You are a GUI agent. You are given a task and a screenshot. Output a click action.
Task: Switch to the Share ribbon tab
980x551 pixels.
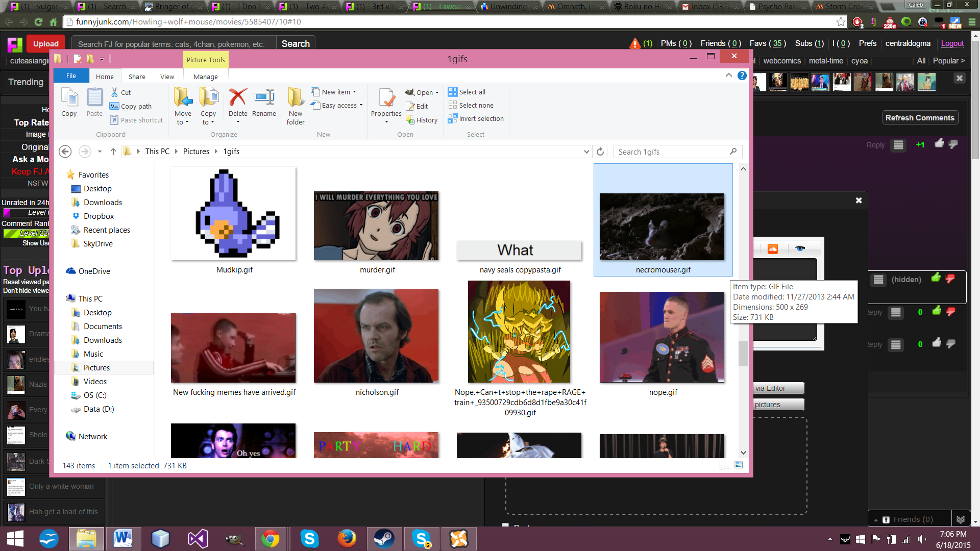137,77
